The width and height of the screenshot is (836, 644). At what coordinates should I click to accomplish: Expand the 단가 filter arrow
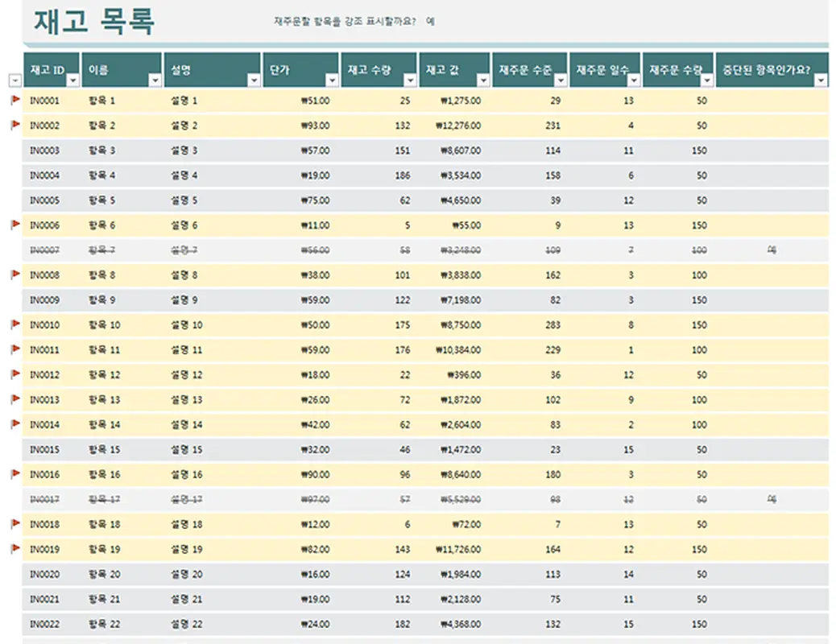tap(332, 80)
